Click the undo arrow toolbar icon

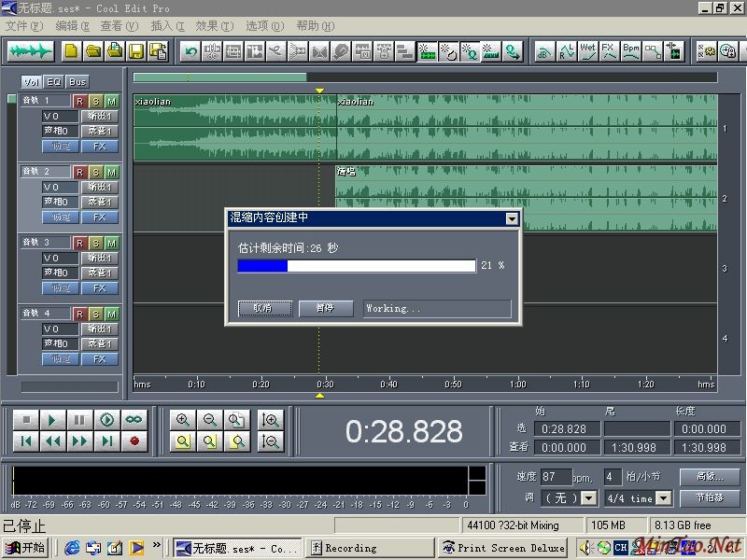[190, 51]
